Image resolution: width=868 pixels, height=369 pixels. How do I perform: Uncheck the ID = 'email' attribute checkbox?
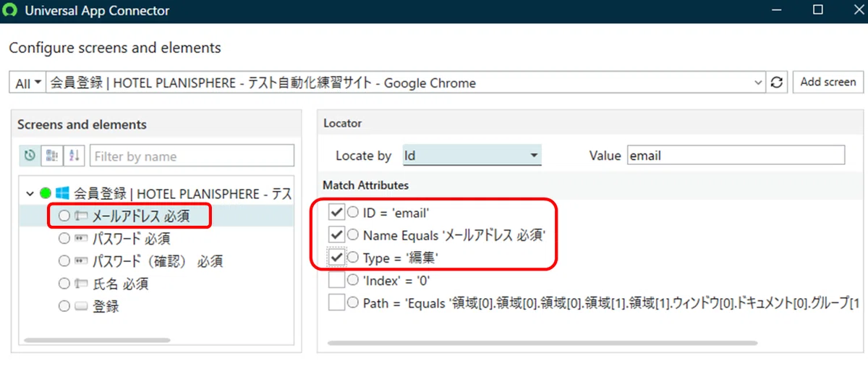tap(336, 212)
